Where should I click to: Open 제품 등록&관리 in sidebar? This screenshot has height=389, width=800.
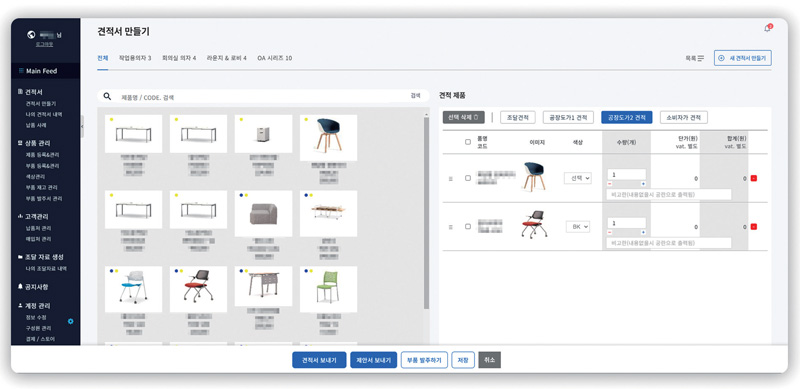click(x=42, y=155)
